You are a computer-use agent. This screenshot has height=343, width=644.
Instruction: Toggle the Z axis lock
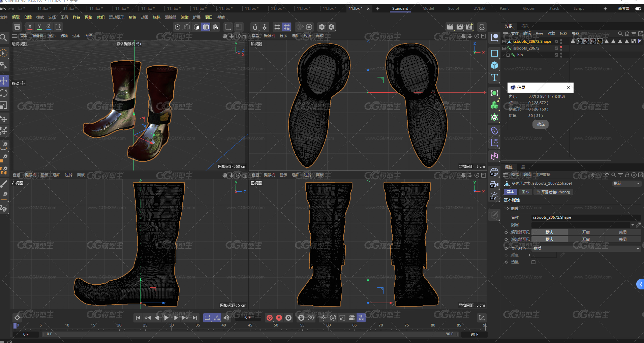point(49,27)
